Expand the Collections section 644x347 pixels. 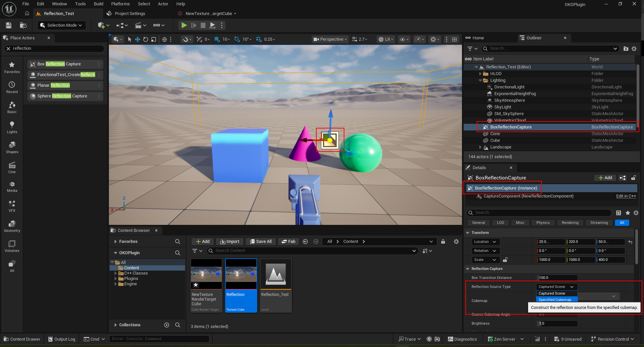tap(116, 325)
